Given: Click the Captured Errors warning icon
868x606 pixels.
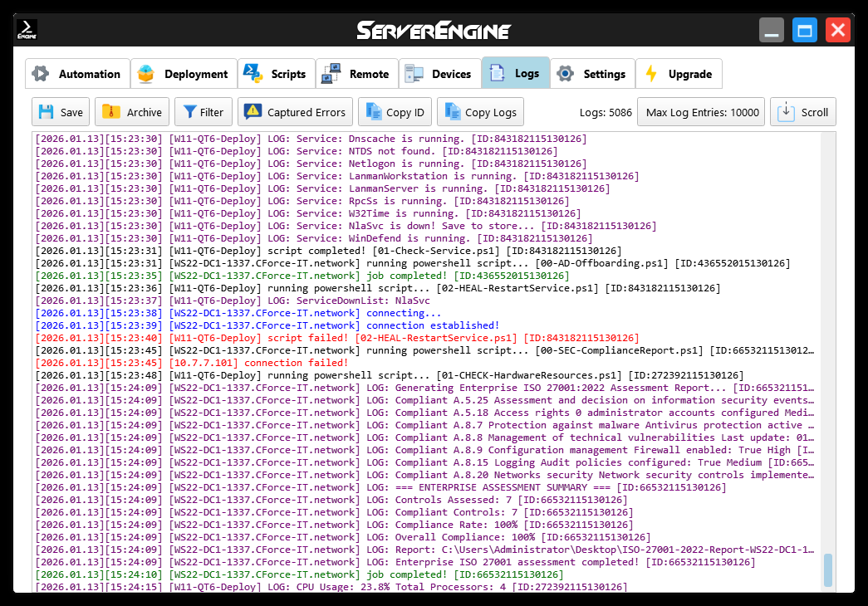Looking at the screenshot, I should pyautogui.click(x=253, y=112).
